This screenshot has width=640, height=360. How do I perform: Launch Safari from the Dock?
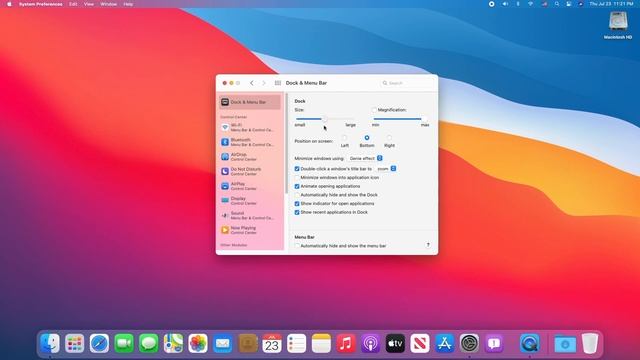point(99,343)
